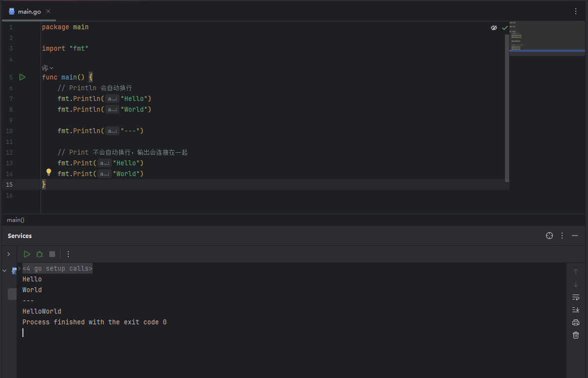Click the Stop square button in Services

click(52, 254)
